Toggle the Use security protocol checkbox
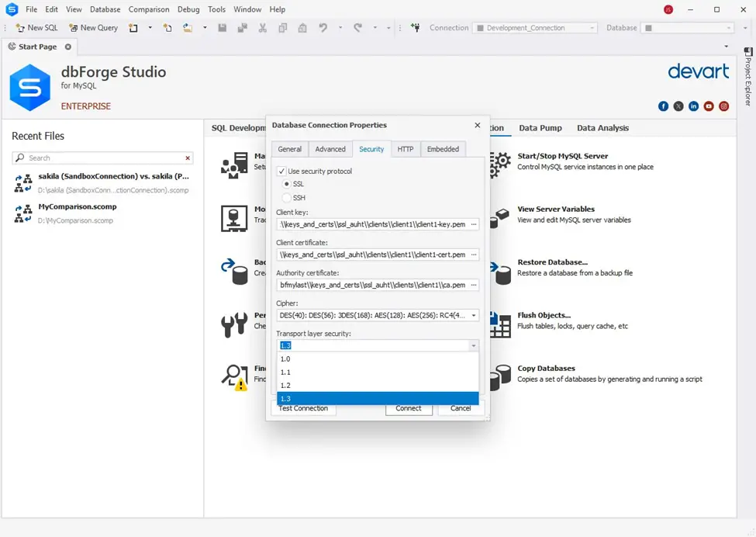Screen dimensions: 756x537 pos(281,171)
